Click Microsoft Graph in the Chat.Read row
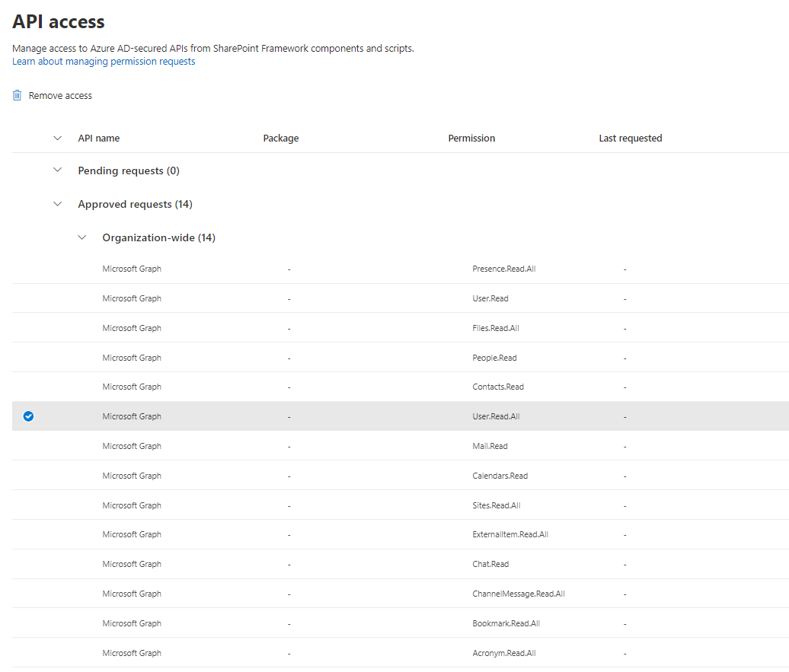The height and width of the screenshot is (672, 789). click(x=132, y=565)
